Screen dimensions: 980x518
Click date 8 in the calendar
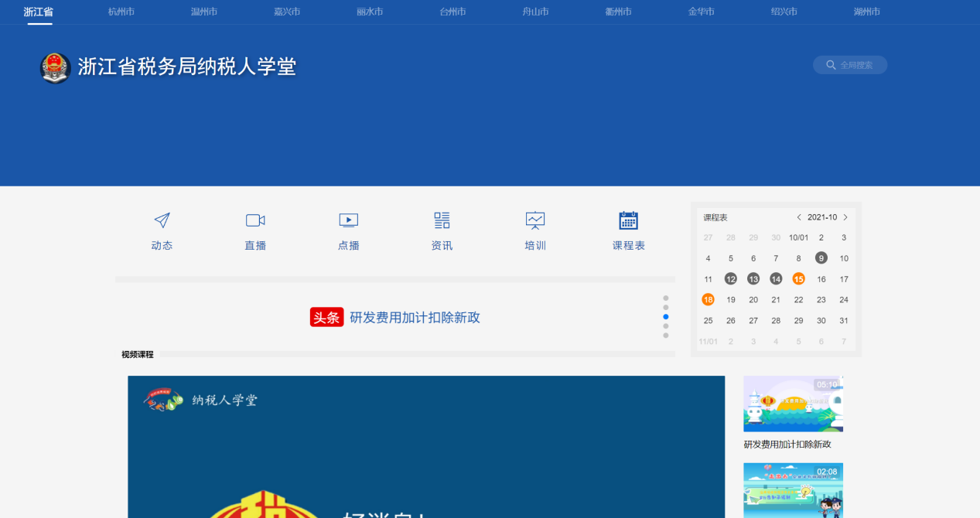799,258
